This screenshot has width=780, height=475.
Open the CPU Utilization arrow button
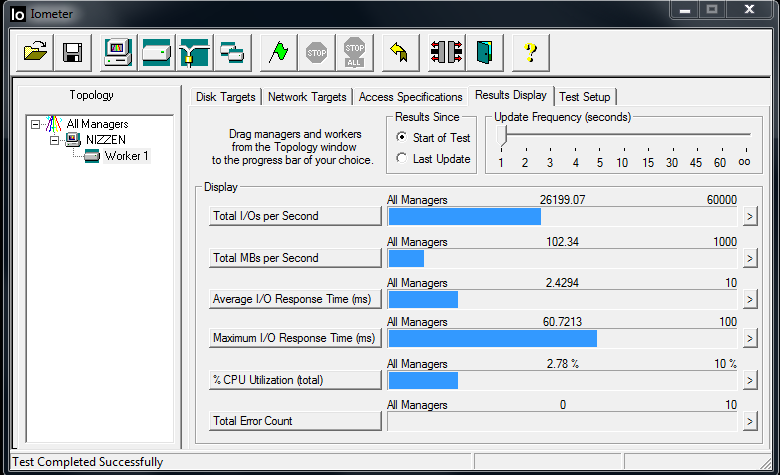tap(750, 380)
